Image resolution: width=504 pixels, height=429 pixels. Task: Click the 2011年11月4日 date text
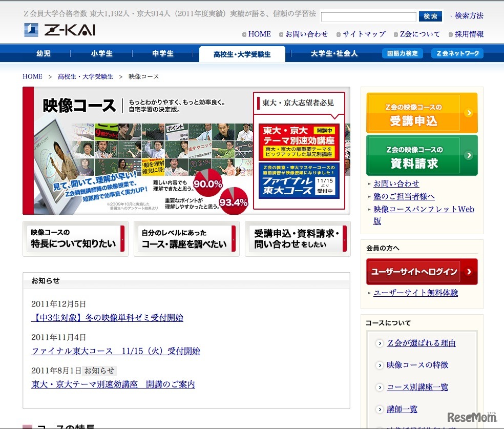tap(58, 337)
